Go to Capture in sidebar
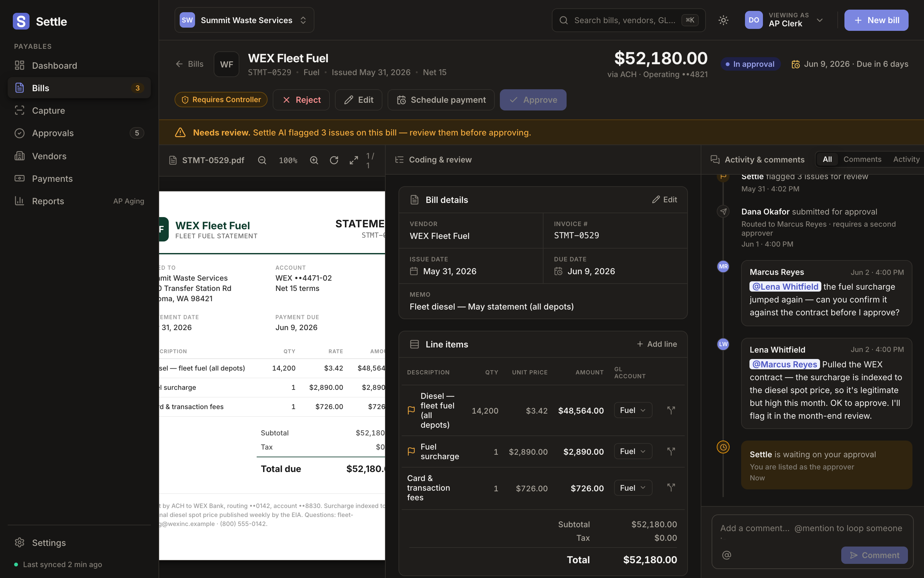This screenshot has width=924, height=578. 79,110
